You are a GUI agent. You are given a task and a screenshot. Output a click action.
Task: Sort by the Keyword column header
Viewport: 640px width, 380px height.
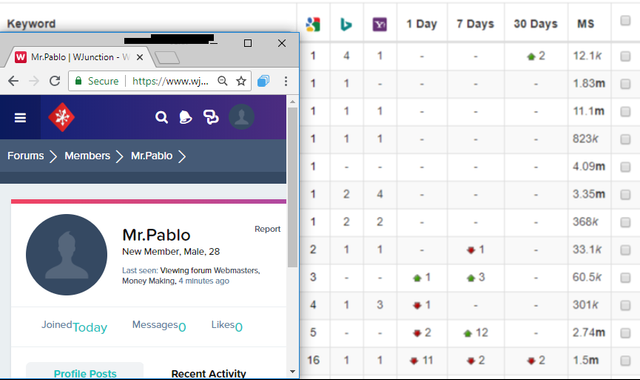click(31, 24)
